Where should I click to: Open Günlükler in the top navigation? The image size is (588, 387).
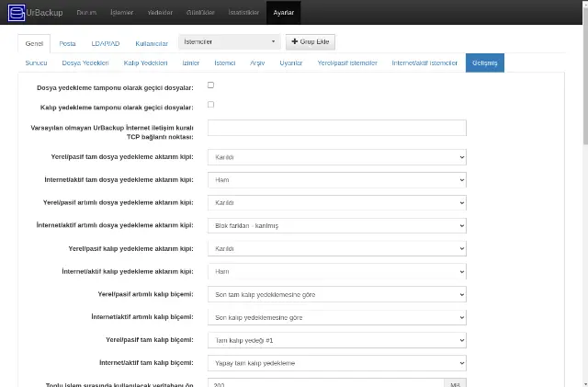click(200, 12)
